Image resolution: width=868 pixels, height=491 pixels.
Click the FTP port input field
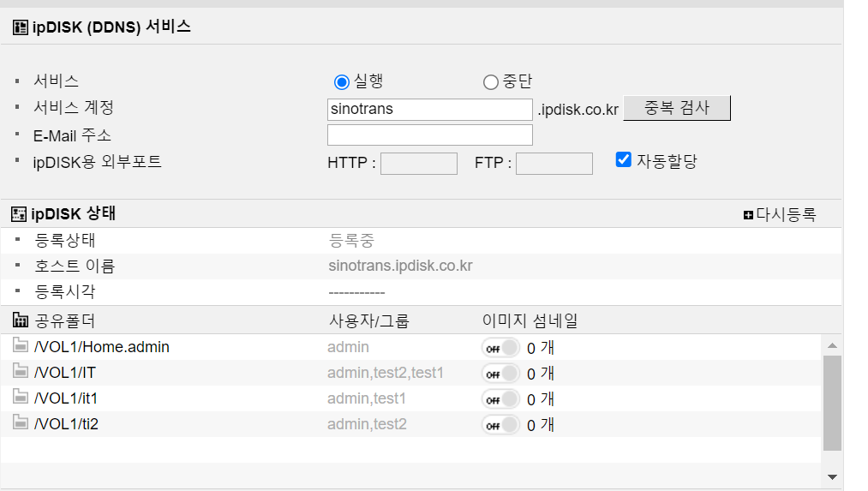click(554, 164)
